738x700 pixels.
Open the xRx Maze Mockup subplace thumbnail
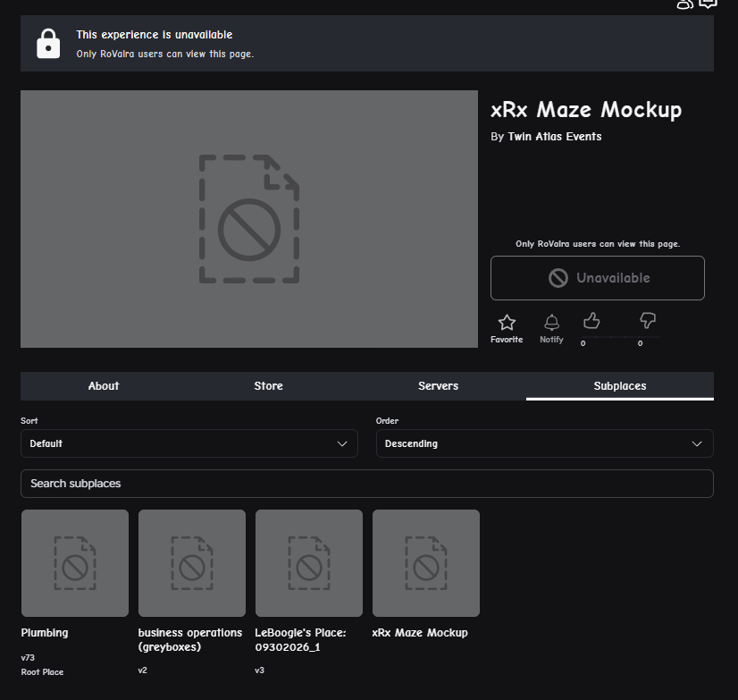point(426,563)
